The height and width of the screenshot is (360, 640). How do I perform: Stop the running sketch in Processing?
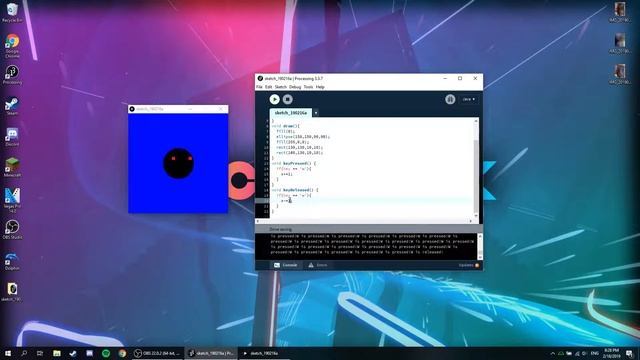point(287,99)
